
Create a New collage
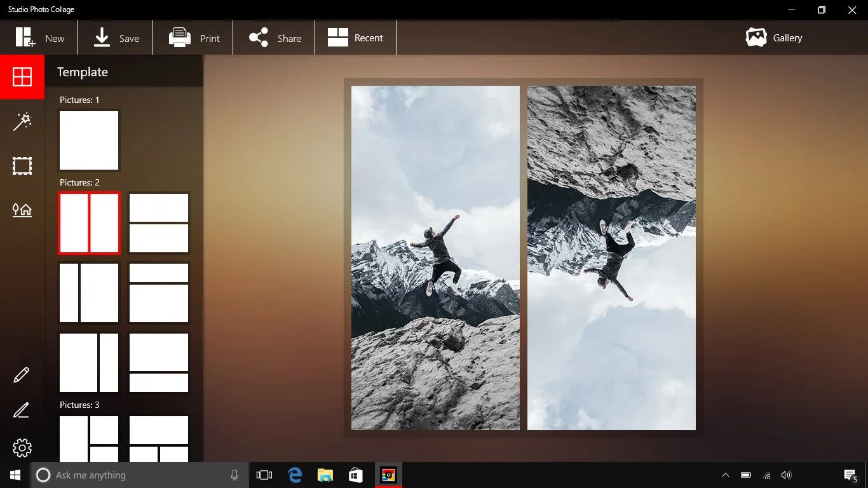pos(39,38)
